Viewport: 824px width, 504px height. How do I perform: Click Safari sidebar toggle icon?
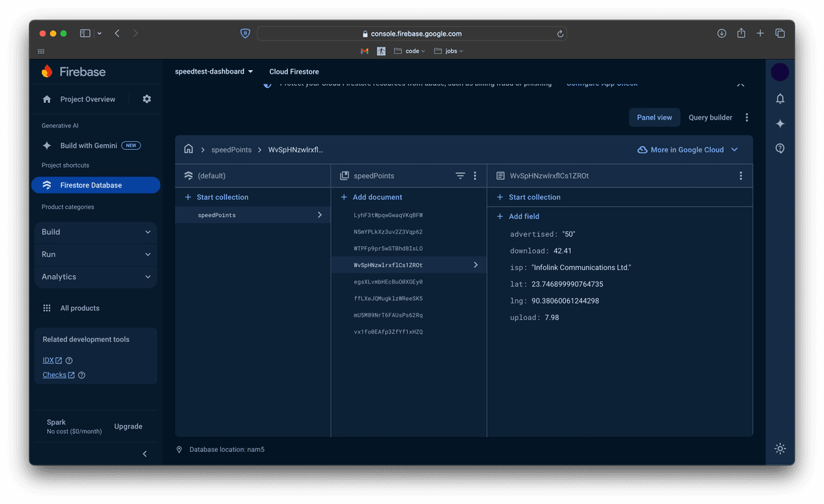click(85, 33)
